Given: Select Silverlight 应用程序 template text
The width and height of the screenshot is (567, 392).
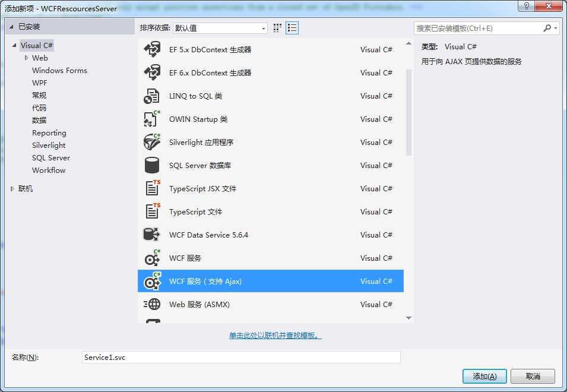Looking at the screenshot, I should [x=201, y=142].
